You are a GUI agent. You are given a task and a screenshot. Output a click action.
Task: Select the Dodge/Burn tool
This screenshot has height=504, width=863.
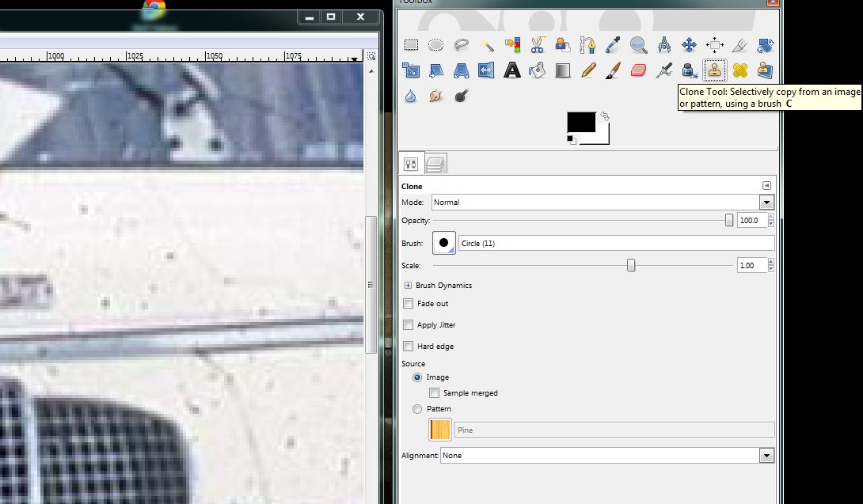tap(462, 97)
